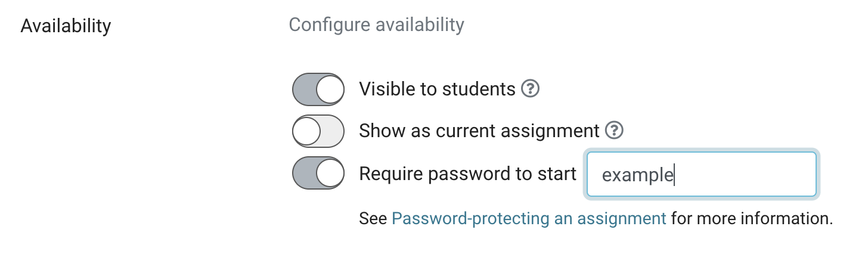Open the Password-protecting an assignment link
The width and height of the screenshot is (868, 254).
[529, 218]
